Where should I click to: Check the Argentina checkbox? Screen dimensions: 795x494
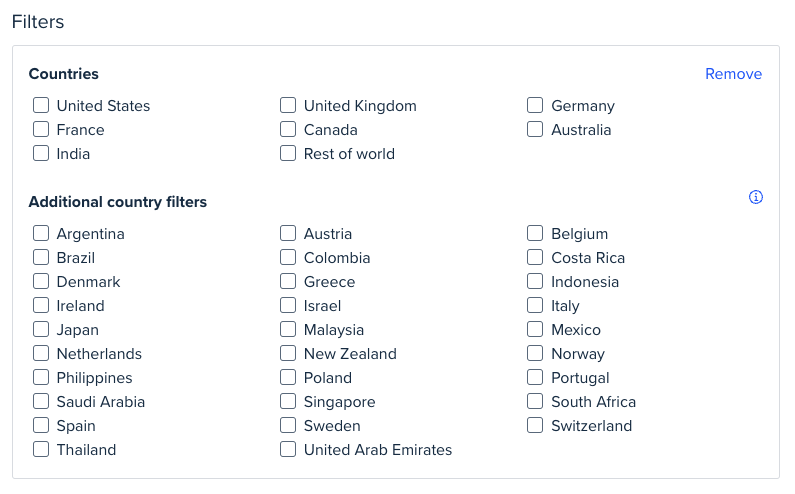coord(41,233)
